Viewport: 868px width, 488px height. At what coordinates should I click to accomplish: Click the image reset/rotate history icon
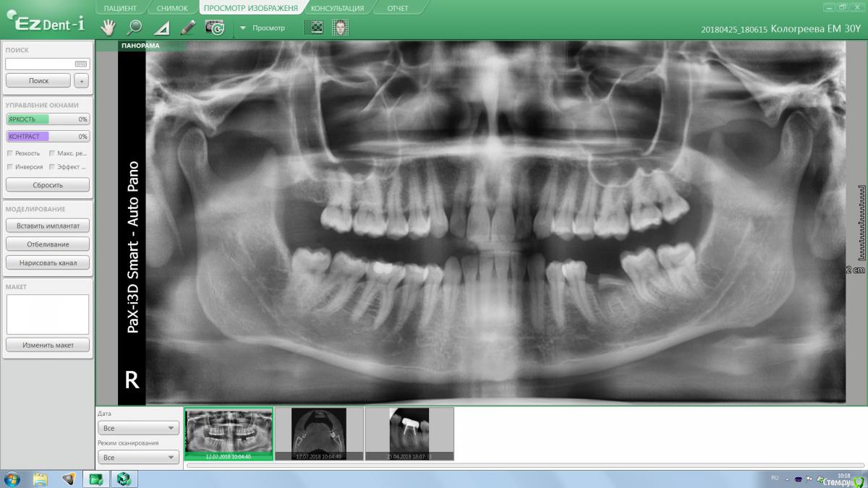pos(215,27)
